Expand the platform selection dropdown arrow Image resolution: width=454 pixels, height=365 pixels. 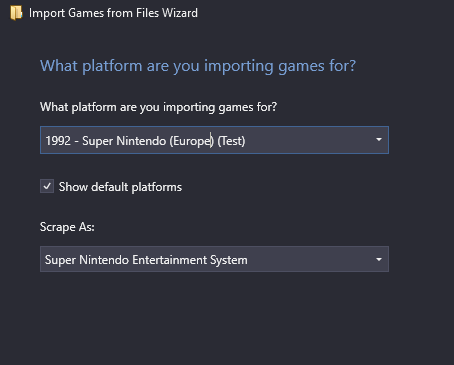pos(379,140)
